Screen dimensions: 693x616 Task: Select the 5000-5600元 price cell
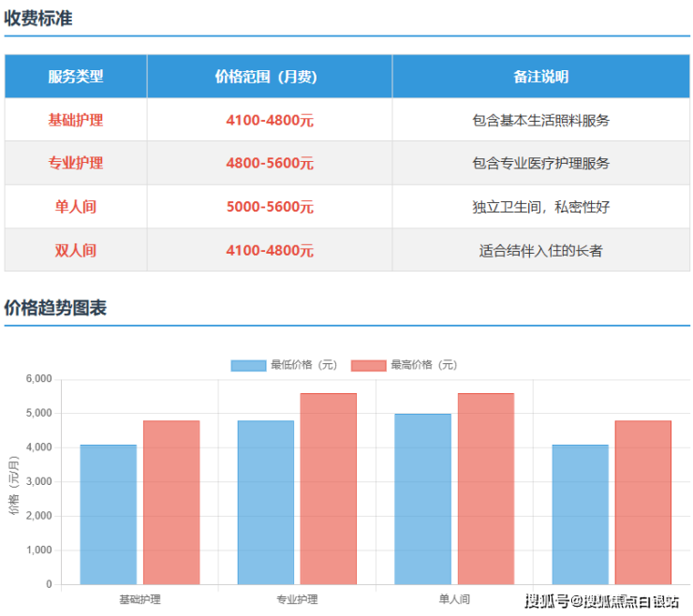click(x=270, y=207)
